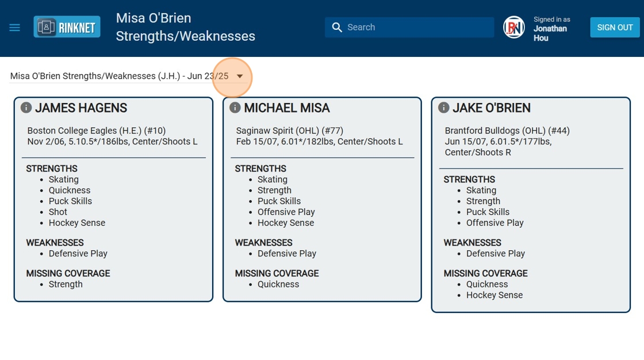Screen dimensions: 644x360
Task: Open the Misa O'Brien Strengths/Weaknesses report selector
Action: (x=119, y=76)
